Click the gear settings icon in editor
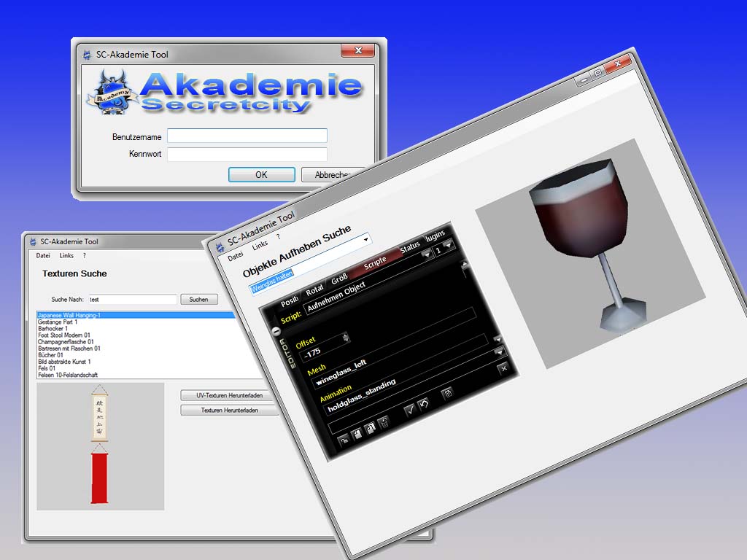The image size is (747, 560). point(447,393)
